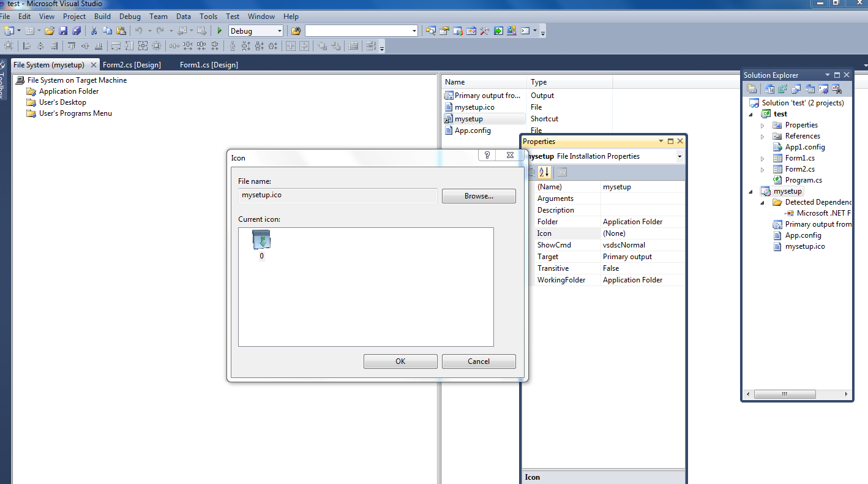The width and height of the screenshot is (868, 484).
Task: Expand the References node under test
Action: (x=761, y=135)
